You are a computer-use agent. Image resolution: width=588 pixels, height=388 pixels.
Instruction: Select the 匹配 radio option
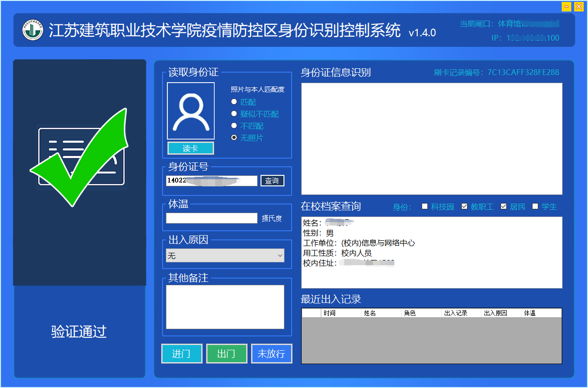click(234, 102)
